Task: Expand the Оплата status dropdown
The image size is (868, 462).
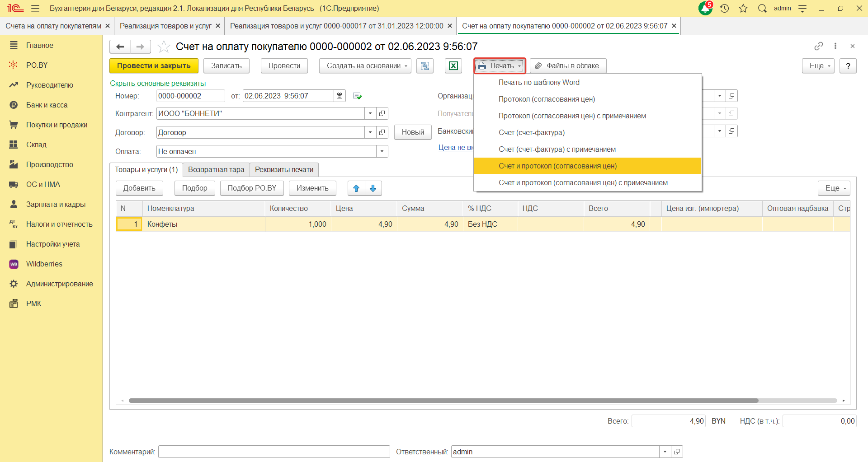Action: click(382, 151)
